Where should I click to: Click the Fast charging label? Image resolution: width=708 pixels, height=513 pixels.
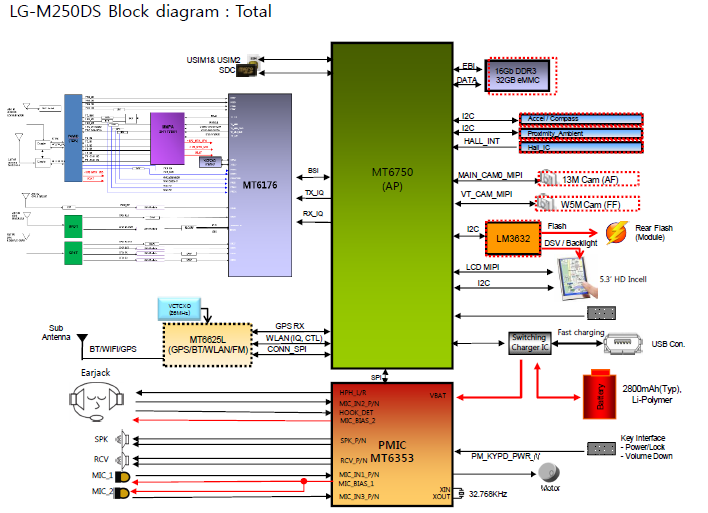coord(581,332)
